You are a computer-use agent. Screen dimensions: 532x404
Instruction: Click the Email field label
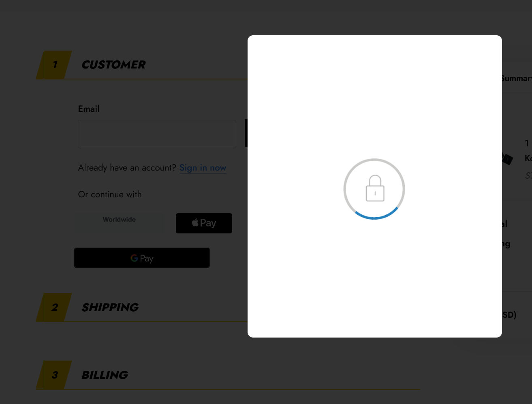click(89, 109)
